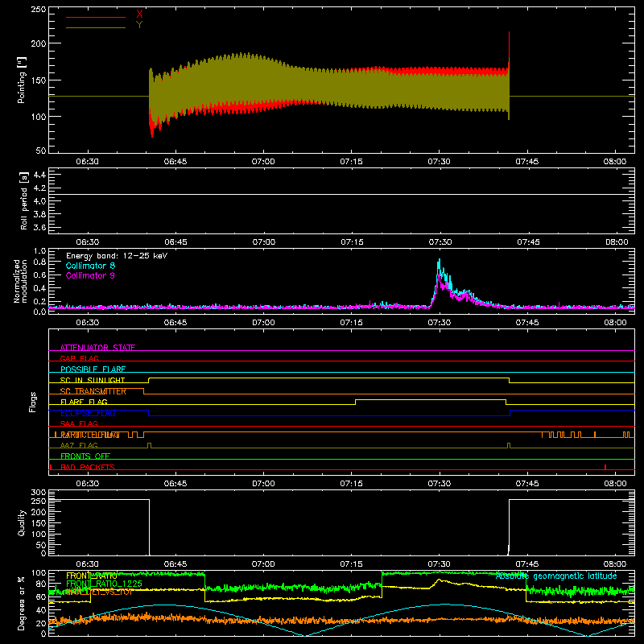
Task: Select the BAD_PACKETS label
Action: click(88, 467)
